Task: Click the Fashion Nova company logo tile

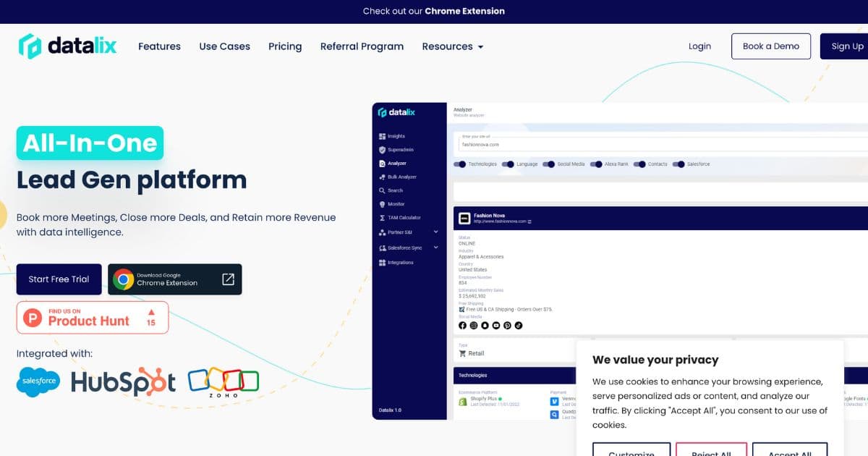Action: (464, 218)
